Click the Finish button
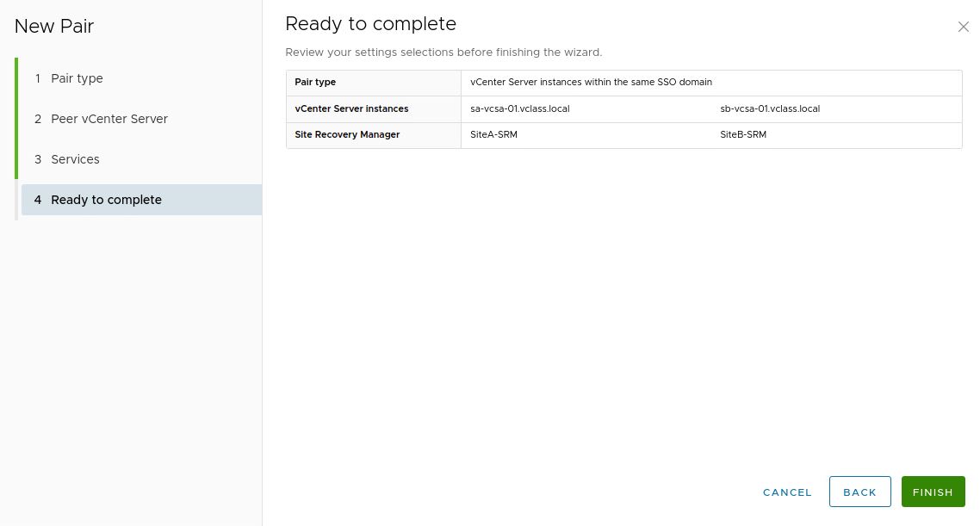 coord(933,492)
